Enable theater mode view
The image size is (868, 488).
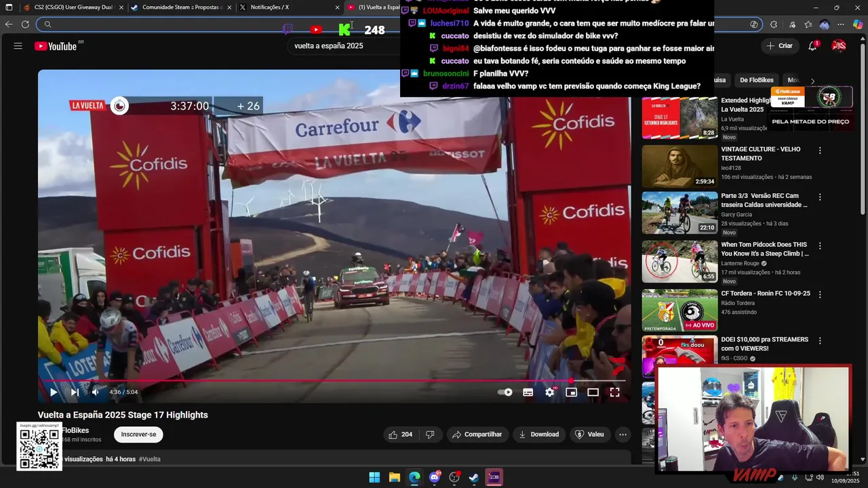tap(593, 392)
